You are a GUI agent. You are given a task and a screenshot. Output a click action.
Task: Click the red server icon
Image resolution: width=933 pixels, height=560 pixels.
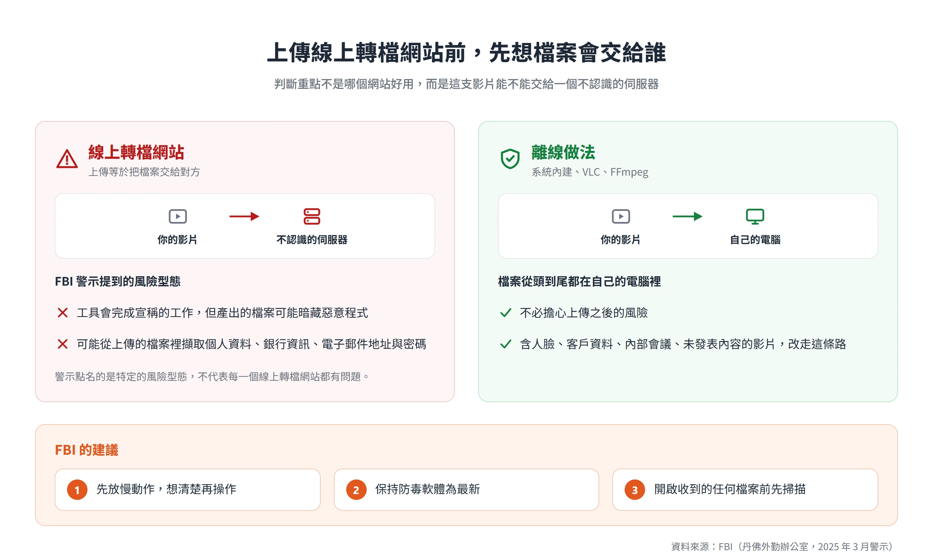click(312, 216)
